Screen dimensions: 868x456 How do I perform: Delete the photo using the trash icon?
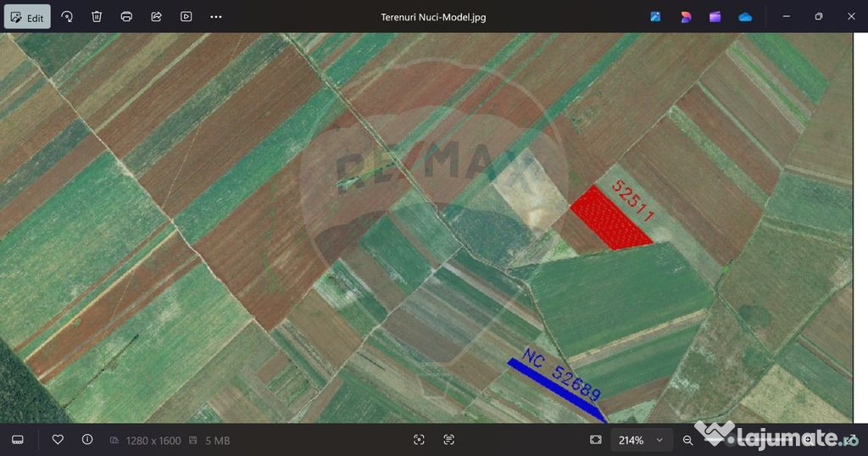click(x=97, y=17)
